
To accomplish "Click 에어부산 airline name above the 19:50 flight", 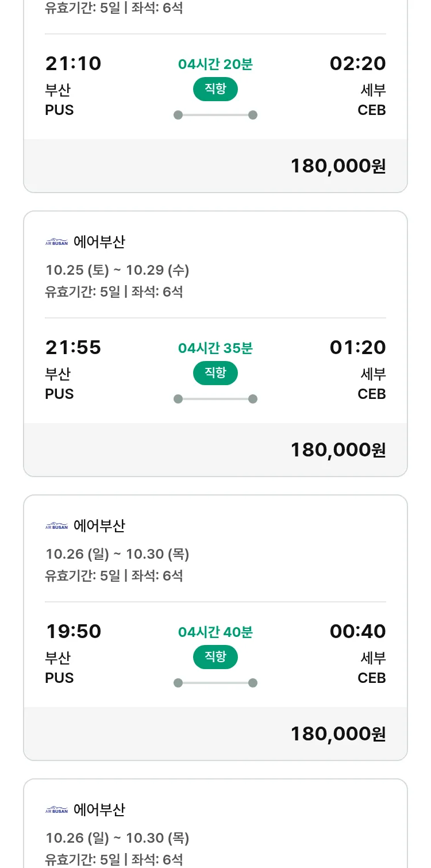I will pos(99,526).
